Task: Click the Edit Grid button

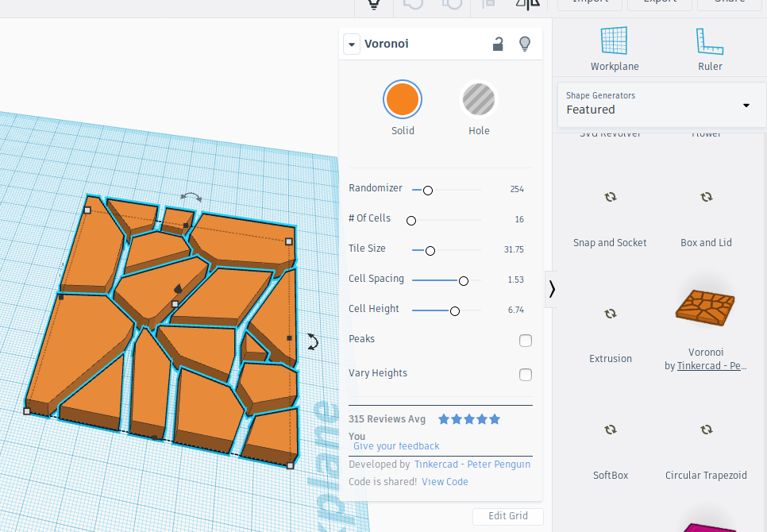Action: (x=507, y=516)
